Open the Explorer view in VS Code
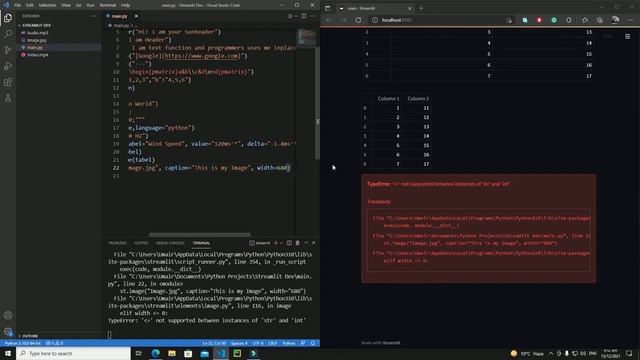The height and width of the screenshot is (360, 640). coord(8,18)
